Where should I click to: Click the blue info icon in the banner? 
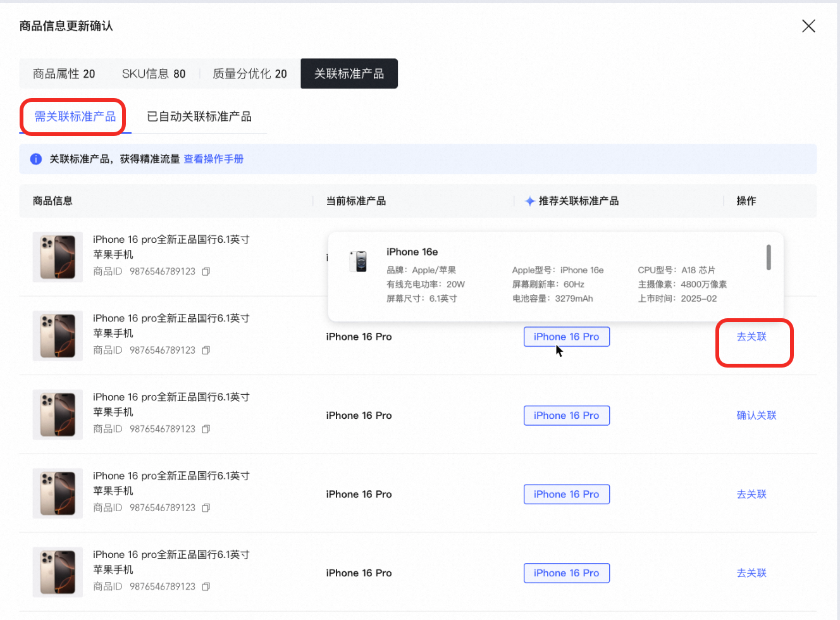[36, 159]
